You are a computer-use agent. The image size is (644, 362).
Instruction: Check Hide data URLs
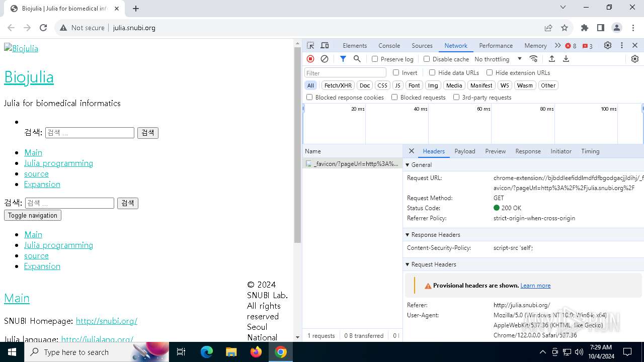click(x=432, y=72)
